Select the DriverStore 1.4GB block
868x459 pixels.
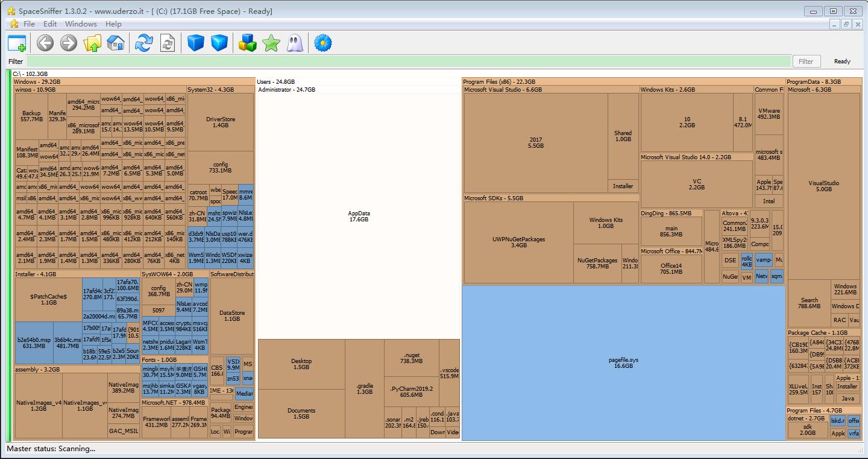tap(220, 122)
